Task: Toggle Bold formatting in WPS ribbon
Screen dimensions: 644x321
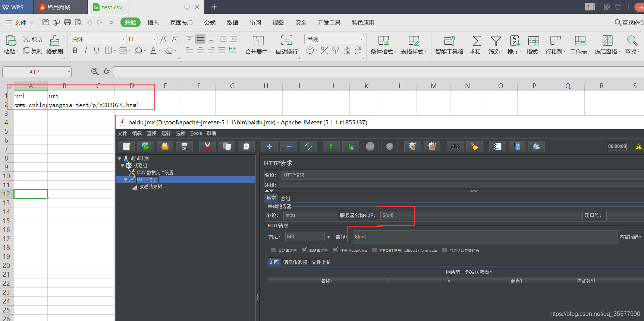Action: (x=75, y=50)
